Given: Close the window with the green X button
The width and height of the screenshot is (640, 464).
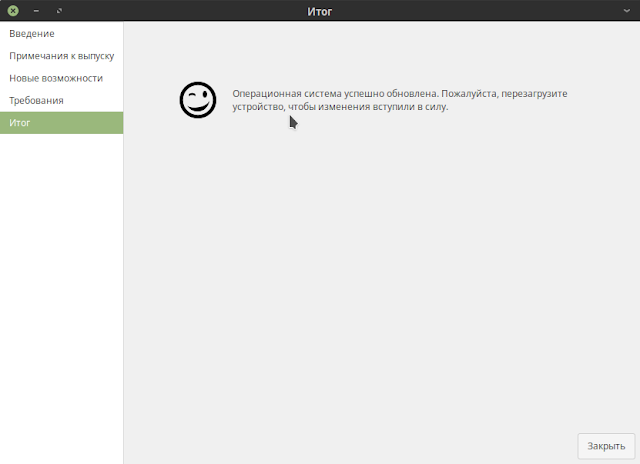Looking at the screenshot, I should pos(13,11).
